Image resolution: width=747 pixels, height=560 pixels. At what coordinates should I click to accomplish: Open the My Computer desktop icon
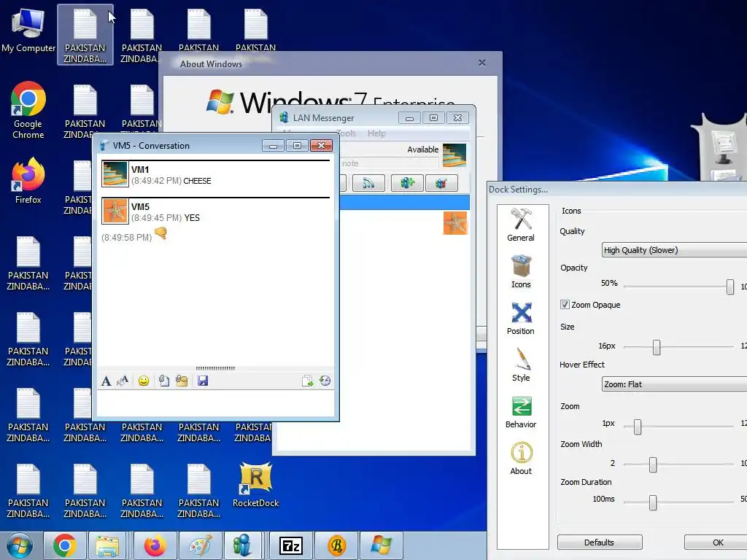(28, 31)
